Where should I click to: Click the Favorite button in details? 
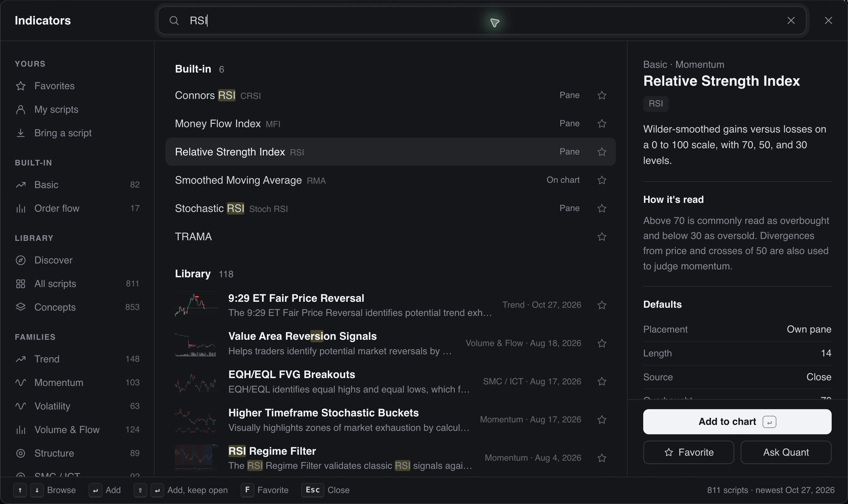[x=688, y=453]
